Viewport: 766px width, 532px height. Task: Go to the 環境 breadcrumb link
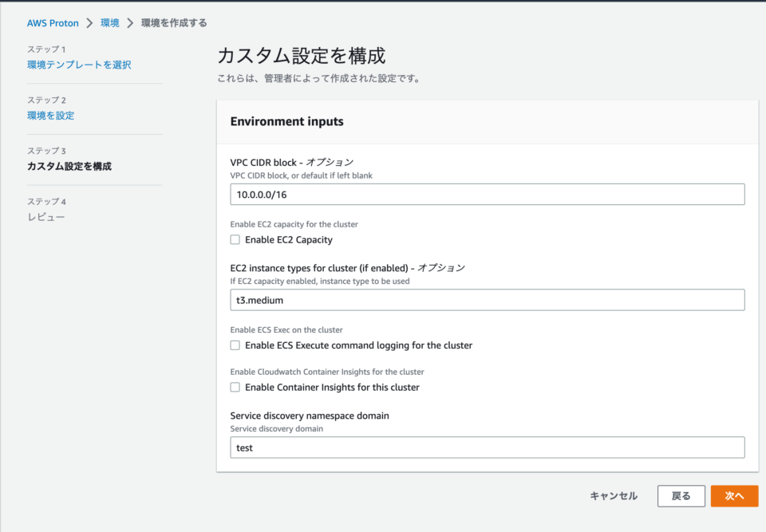[110, 23]
